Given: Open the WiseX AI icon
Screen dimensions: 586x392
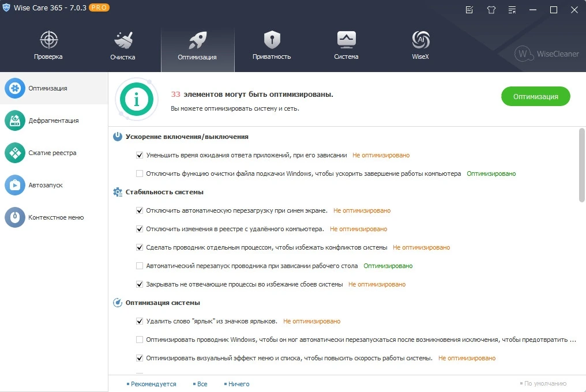Looking at the screenshot, I should tap(420, 40).
